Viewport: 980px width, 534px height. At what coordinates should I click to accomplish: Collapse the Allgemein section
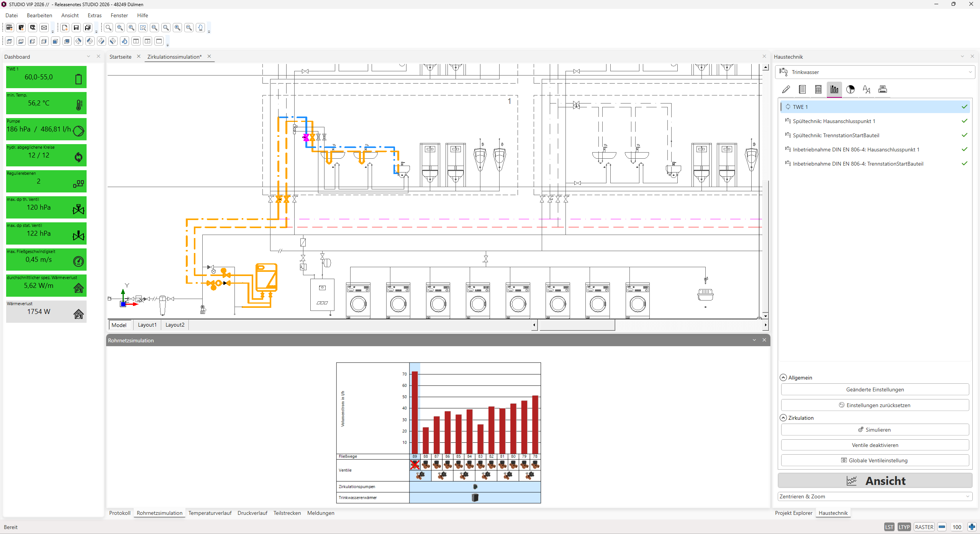783,378
